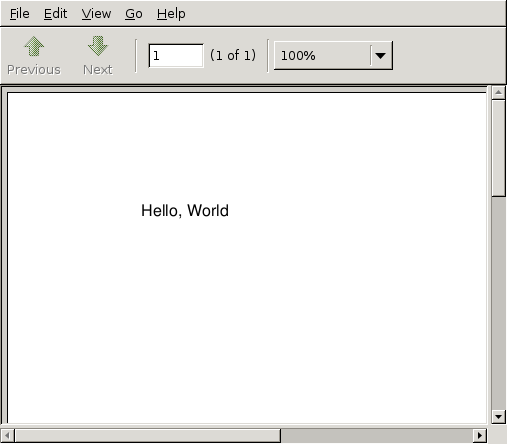Click the empty horizontal scrollbar track right of thumb
Screen dimensions: 507x444
[x=377, y=435]
